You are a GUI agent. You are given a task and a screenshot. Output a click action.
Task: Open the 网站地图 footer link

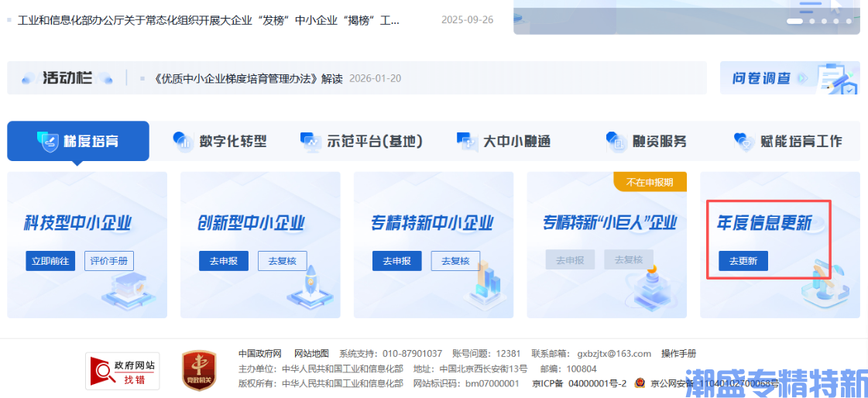click(311, 354)
